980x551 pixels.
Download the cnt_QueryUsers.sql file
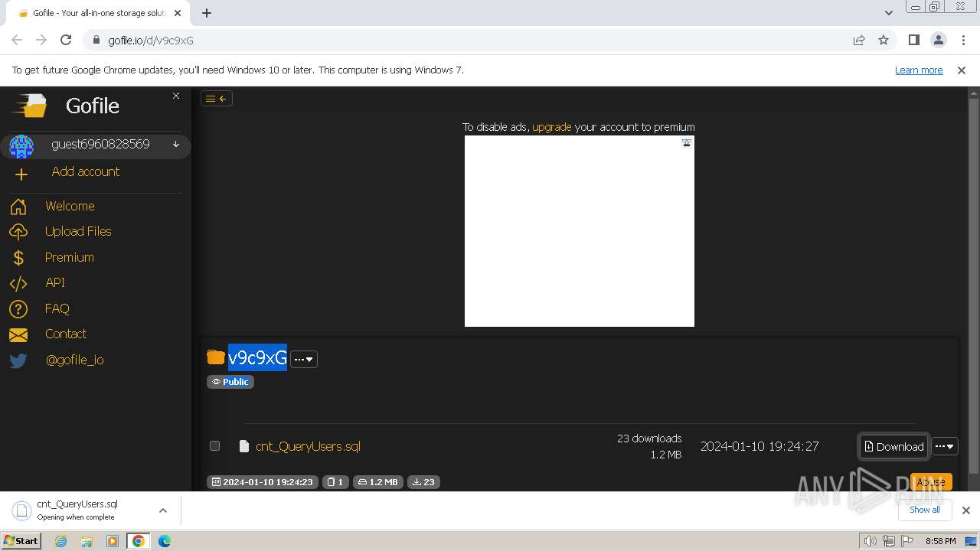(x=893, y=446)
